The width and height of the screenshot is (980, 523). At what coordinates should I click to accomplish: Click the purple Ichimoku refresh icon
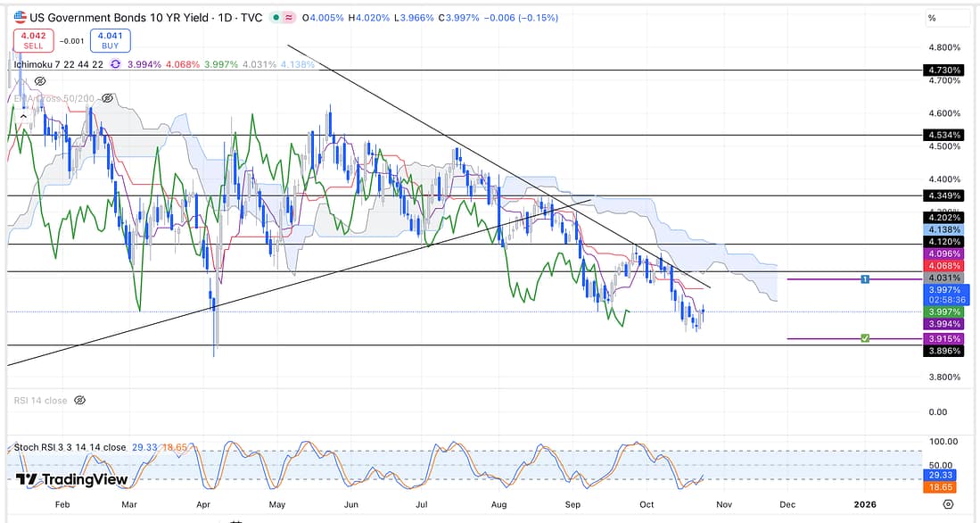tap(116, 64)
